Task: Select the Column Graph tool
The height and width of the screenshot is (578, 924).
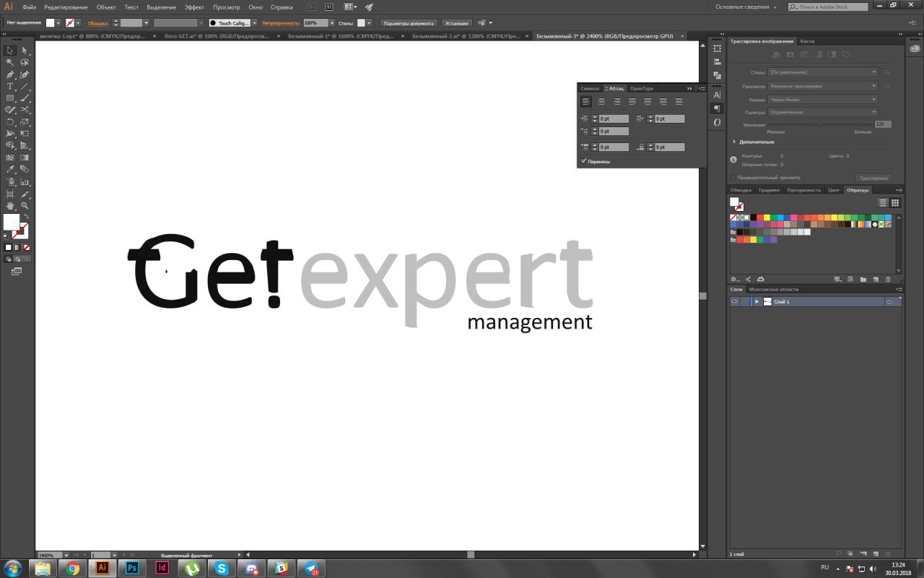Action: point(25,181)
